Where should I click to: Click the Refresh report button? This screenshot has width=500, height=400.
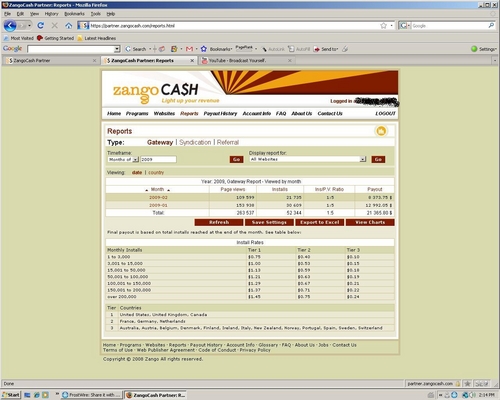pos(219,222)
